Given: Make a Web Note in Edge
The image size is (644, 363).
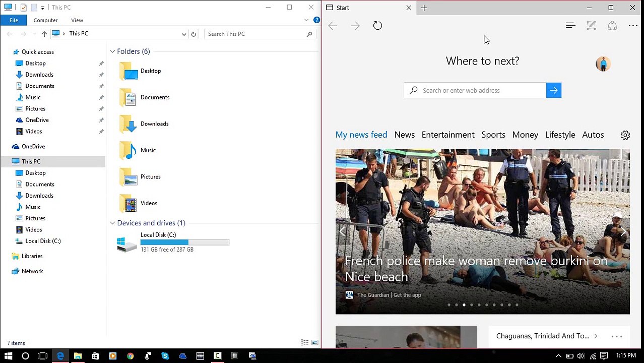Looking at the screenshot, I should point(591,26).
